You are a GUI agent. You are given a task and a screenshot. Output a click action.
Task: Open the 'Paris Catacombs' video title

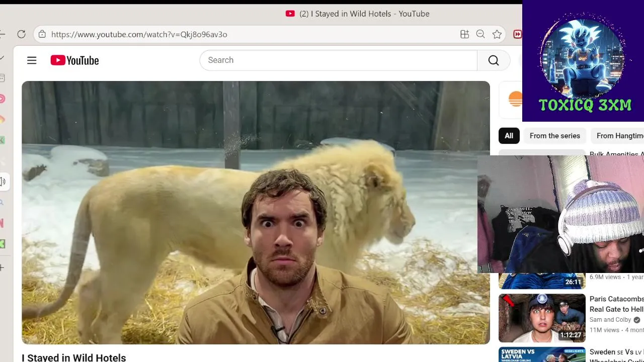click(617, 304)
